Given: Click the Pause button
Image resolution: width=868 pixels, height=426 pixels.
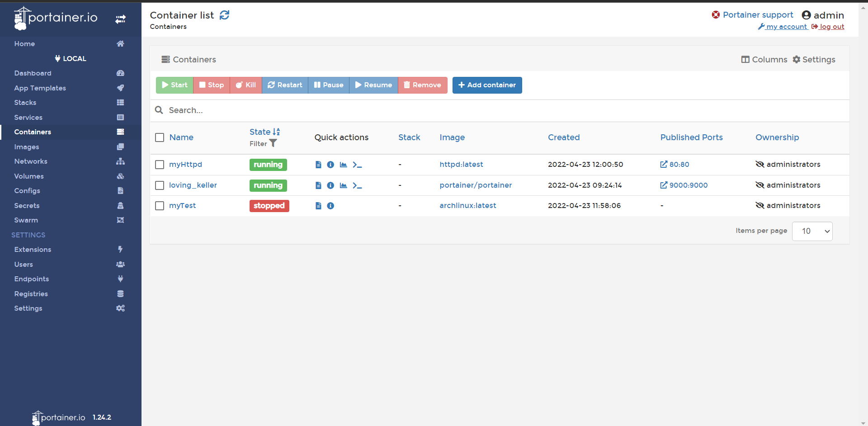Looking at the screenshot, I should tap(329, 85).
